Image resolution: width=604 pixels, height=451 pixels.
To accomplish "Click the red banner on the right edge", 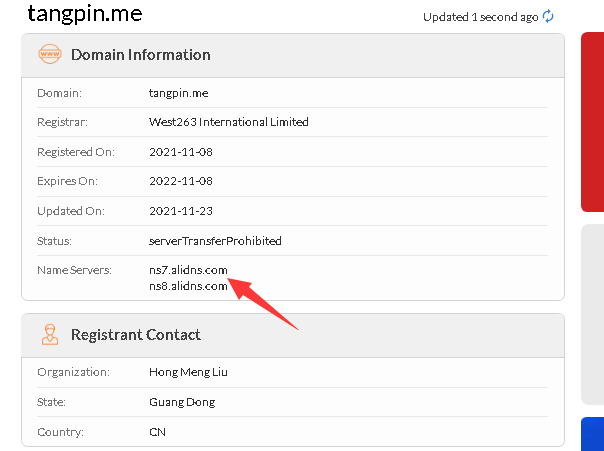I will pos(592,122).
